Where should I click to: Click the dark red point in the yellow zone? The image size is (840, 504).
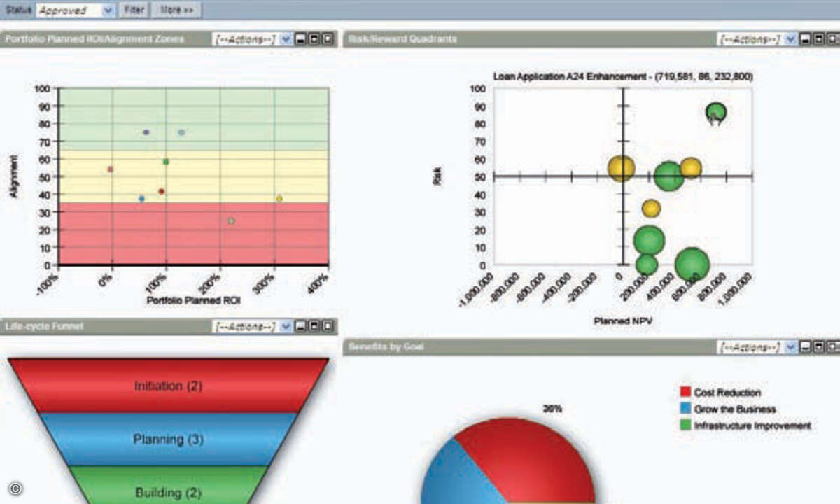[161, 191]
